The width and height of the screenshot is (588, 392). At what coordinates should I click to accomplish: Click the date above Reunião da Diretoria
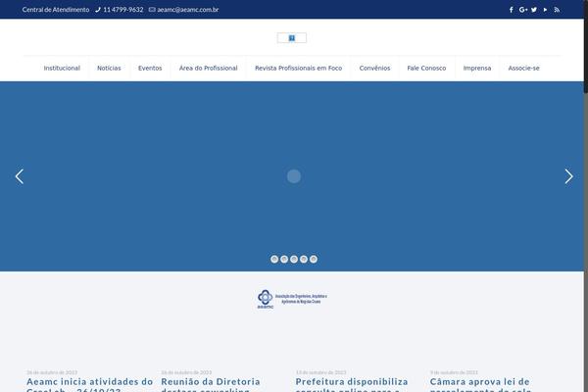(x=186, y=372)
